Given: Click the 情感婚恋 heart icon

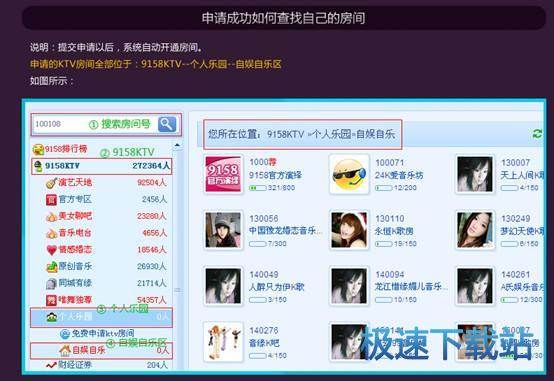Looking at the screenshot, I should click(x=51, y=250).
